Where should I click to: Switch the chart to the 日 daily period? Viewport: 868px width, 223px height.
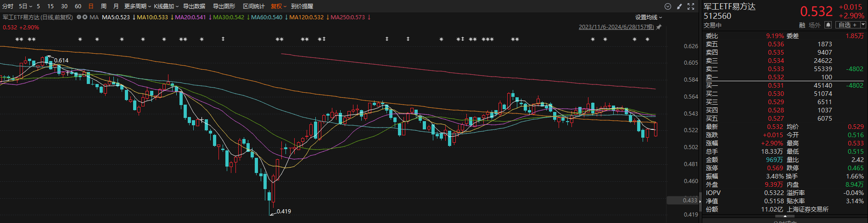tap(91, 6)
